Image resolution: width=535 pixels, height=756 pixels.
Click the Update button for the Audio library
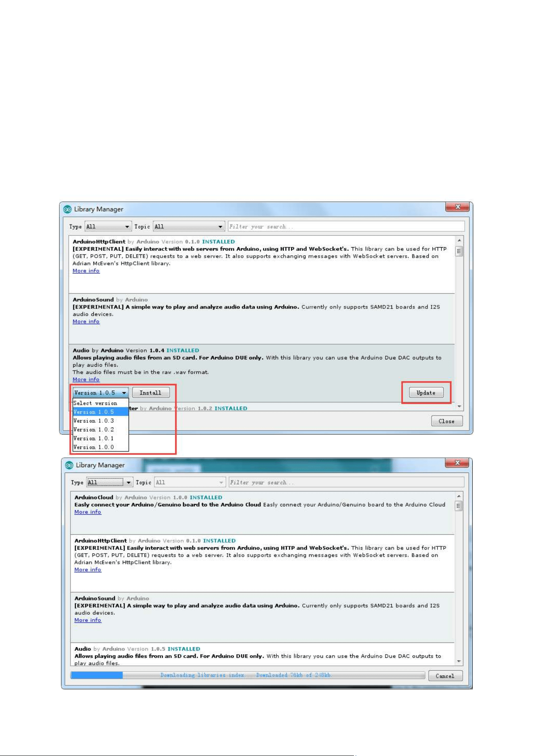426,393
